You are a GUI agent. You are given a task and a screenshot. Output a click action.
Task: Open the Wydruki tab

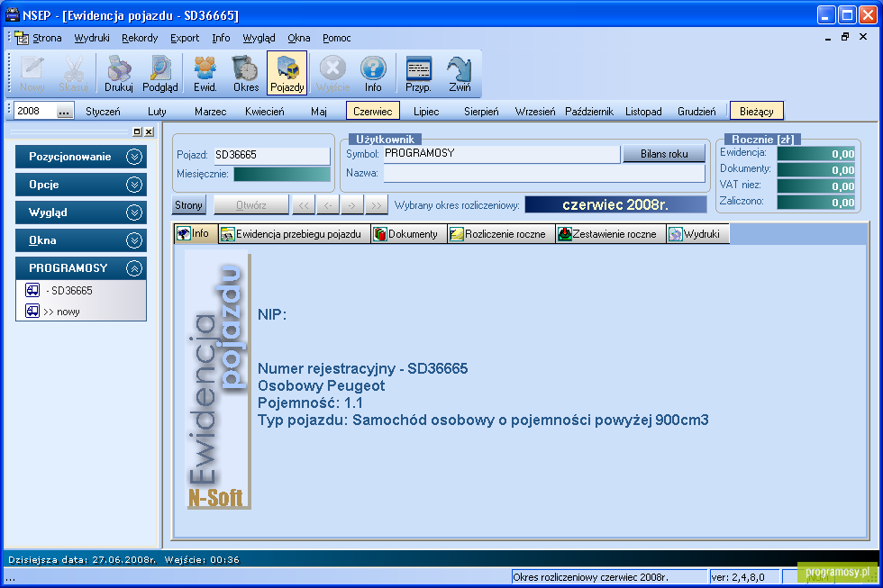click(697, 234)
